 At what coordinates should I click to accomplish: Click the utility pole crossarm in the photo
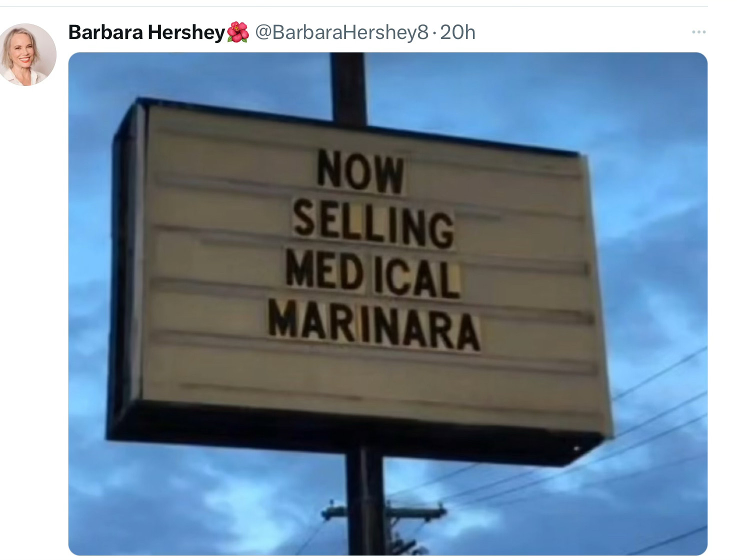384,512
